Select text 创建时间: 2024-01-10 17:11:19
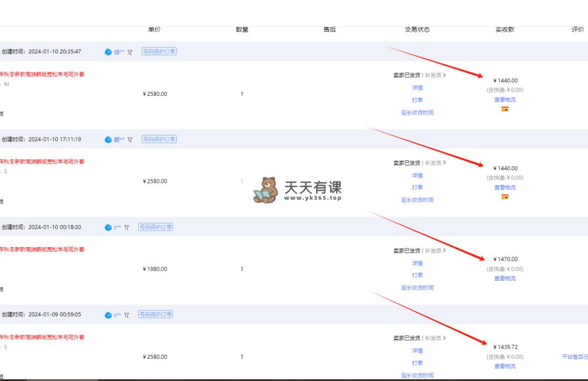Viewport: 588px width, 381px height. pyautogui.click(x=41, y=139)
